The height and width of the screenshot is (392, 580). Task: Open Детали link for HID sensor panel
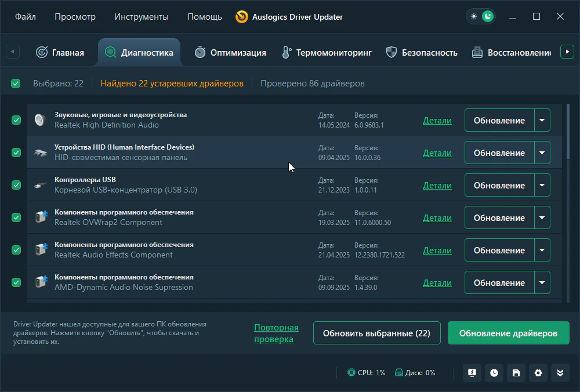coord(437,153)
